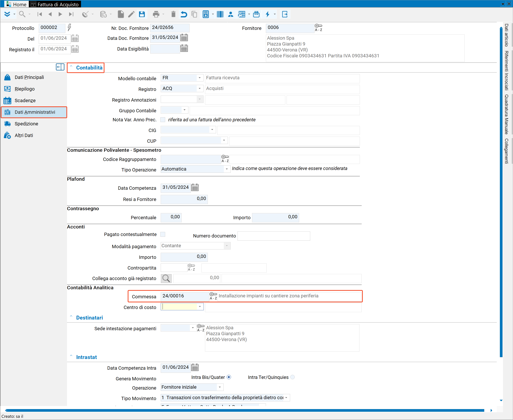
Task: Collapse the left sidebar panel icon
Action: click(x=60, y=67)
